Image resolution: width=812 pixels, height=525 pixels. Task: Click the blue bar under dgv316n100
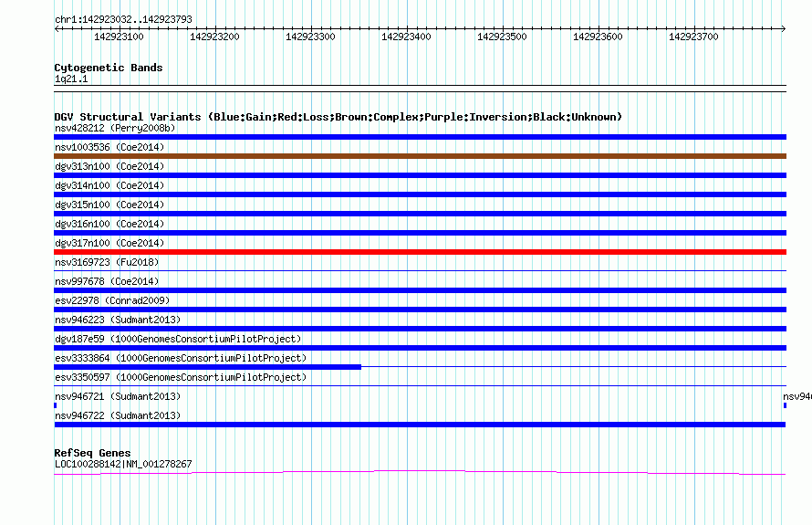coord(420,233)
